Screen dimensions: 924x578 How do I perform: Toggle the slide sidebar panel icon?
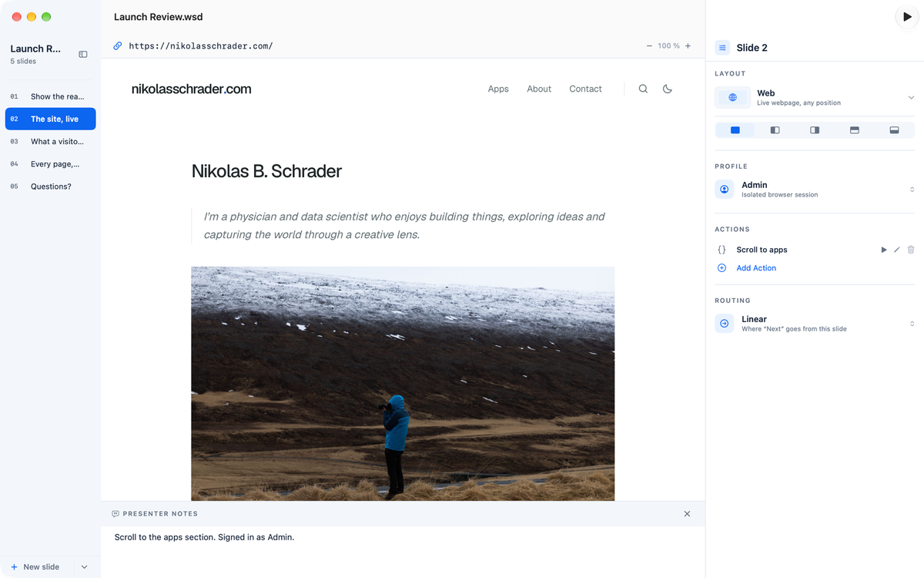pyautogui.click(x=83, y=55)
